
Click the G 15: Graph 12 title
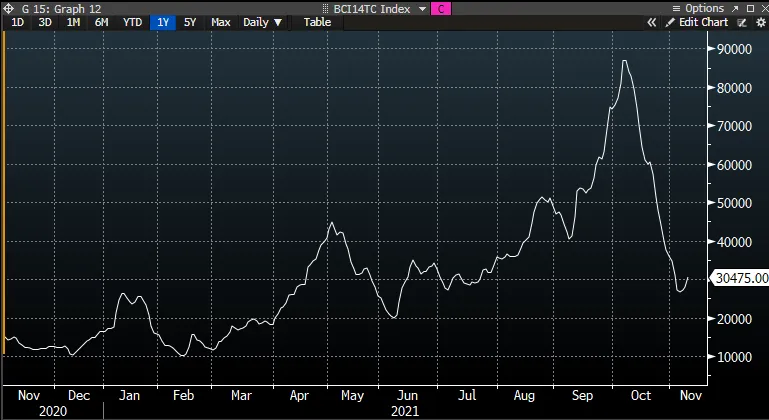(61, 9)
